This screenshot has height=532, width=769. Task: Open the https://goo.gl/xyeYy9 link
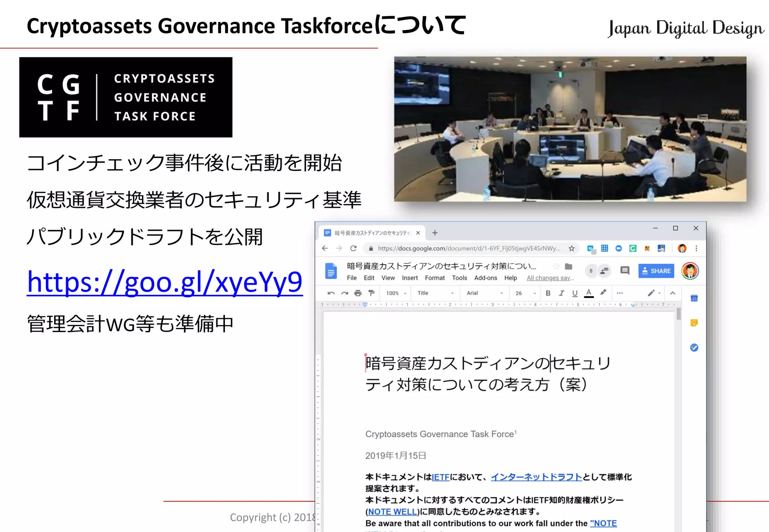click(x=164, y=282)
